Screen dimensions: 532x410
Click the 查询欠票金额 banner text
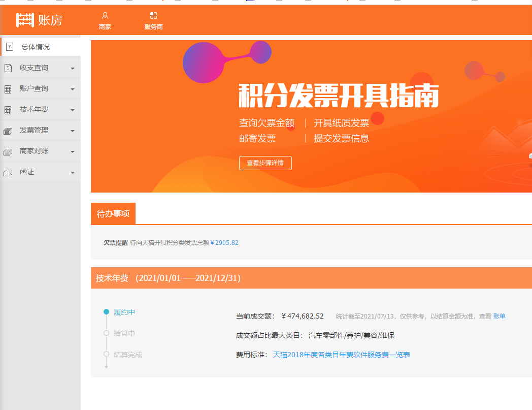click(x=267, y=123)
